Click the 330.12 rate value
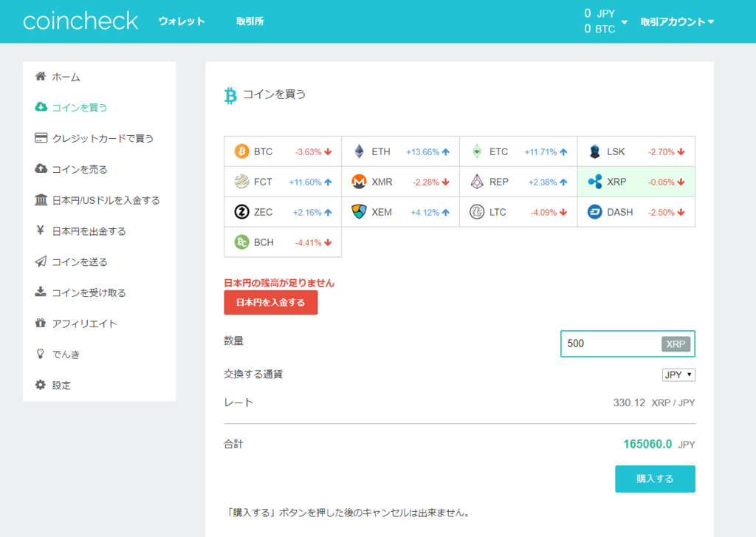 (629, 403)
